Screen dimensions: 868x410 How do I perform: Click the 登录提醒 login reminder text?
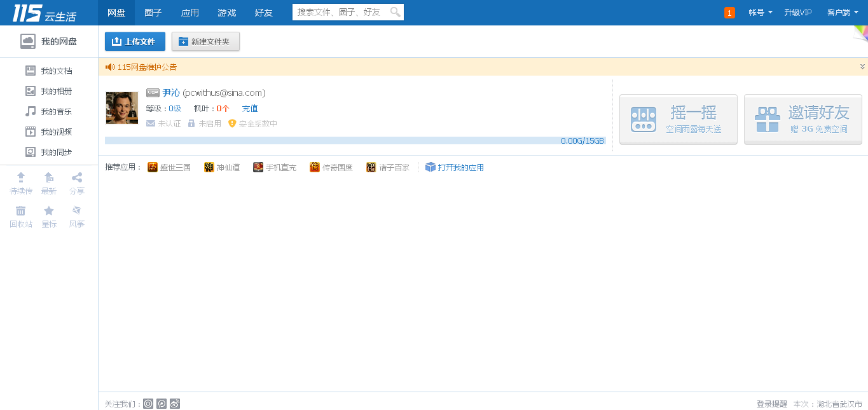coord(772,404)
